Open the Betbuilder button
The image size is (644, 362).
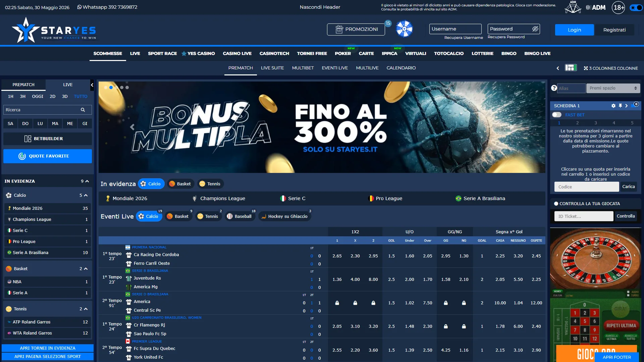[x=48, y=139]
